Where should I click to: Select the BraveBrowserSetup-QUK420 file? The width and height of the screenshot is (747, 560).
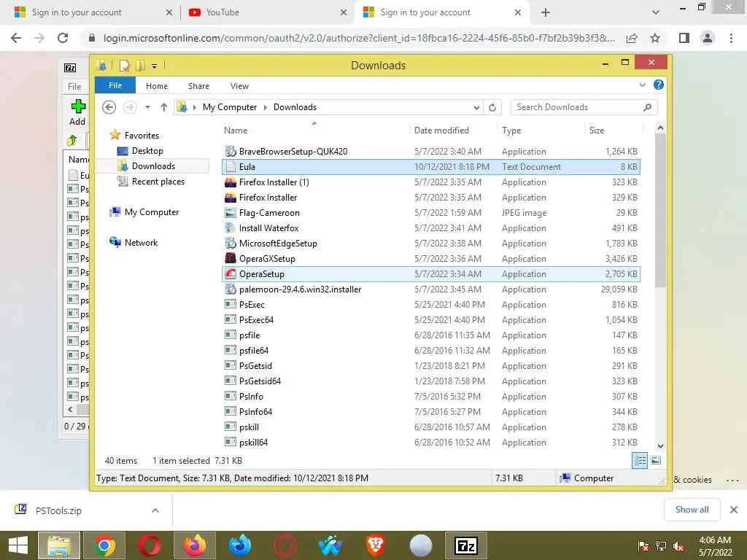tap(430, 152)
